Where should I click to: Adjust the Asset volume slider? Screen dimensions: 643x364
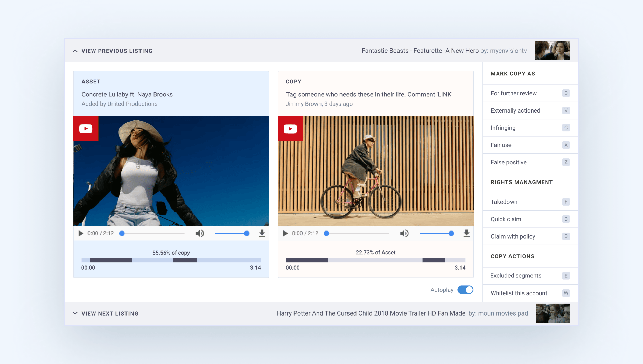pos(232,233)
